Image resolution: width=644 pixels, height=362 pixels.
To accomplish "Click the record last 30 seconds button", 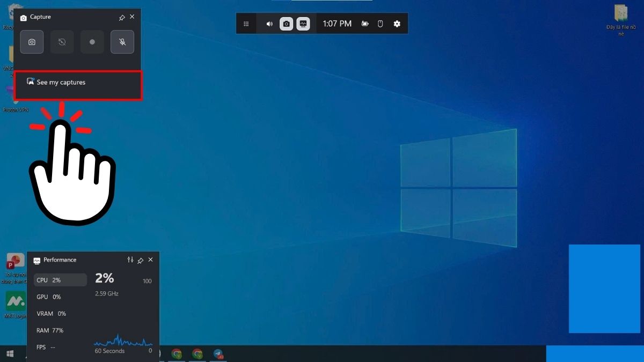I will [x=62, y=42].
